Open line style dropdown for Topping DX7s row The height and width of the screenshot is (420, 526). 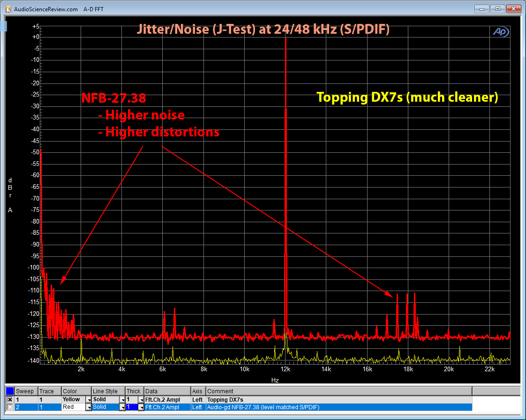(x=122, y=399)
